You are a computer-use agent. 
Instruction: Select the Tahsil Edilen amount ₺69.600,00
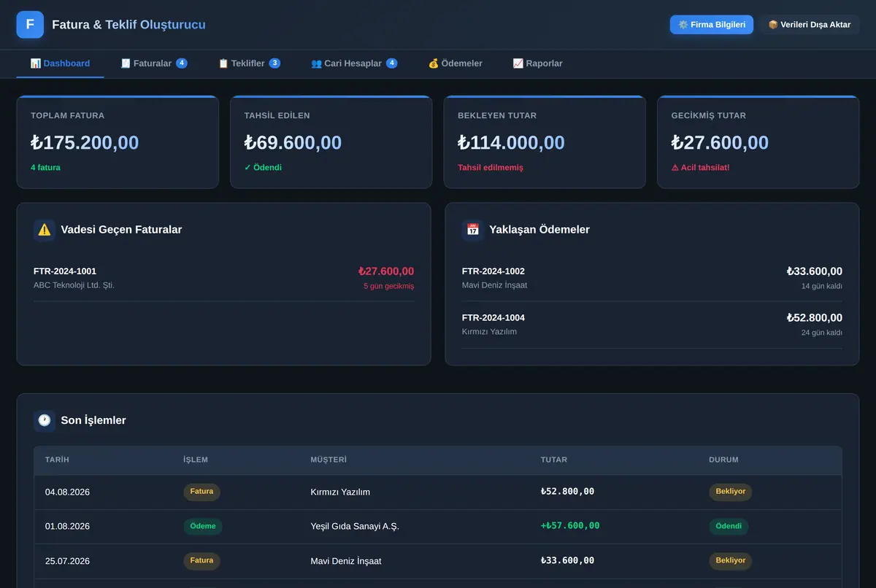click(293, 143)
